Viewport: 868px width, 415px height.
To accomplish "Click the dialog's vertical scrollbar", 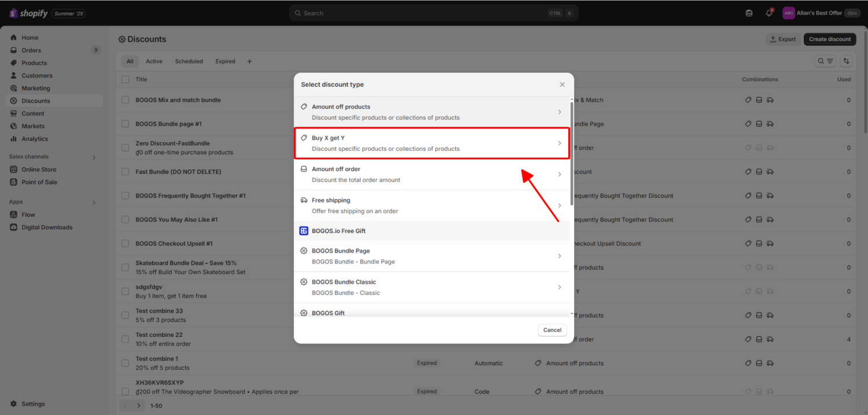I will tap(572, 153).
